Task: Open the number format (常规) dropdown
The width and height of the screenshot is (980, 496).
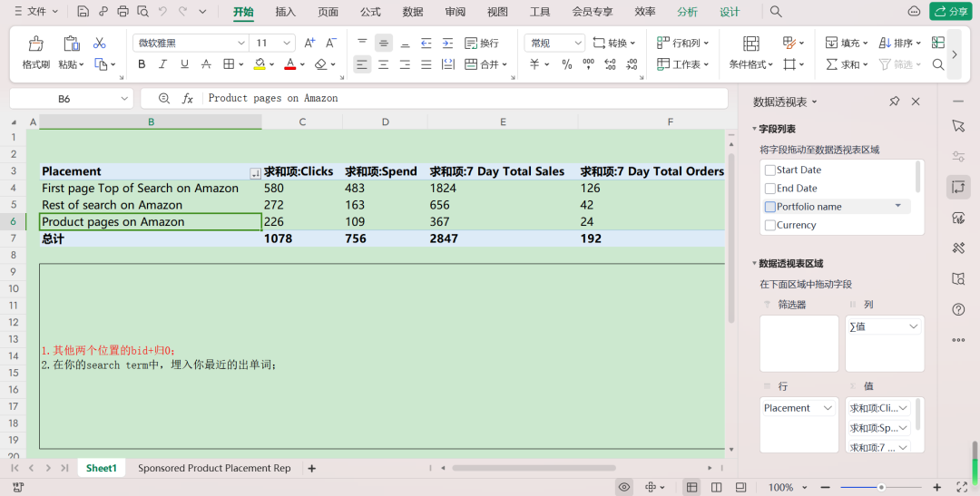Action: pos(578,44)
